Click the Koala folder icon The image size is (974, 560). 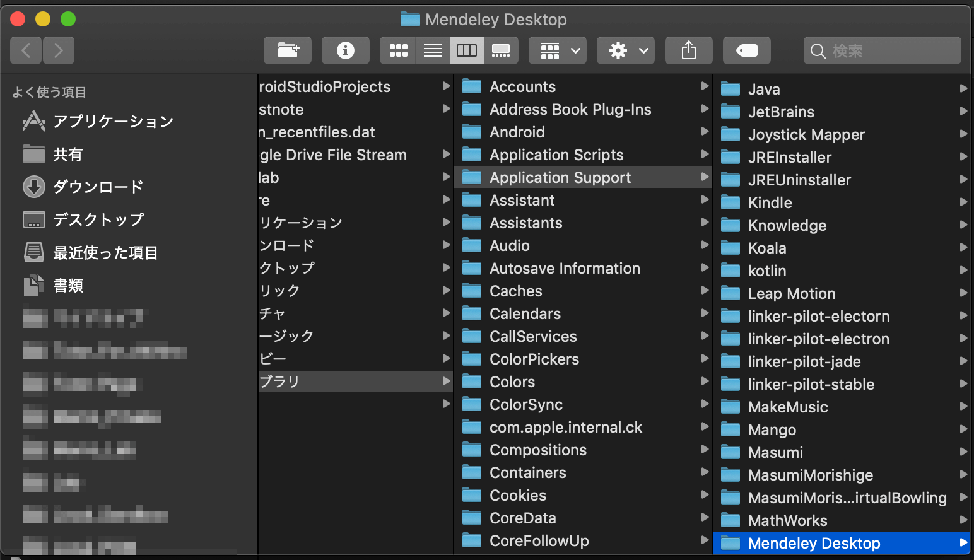pos(730,248)
